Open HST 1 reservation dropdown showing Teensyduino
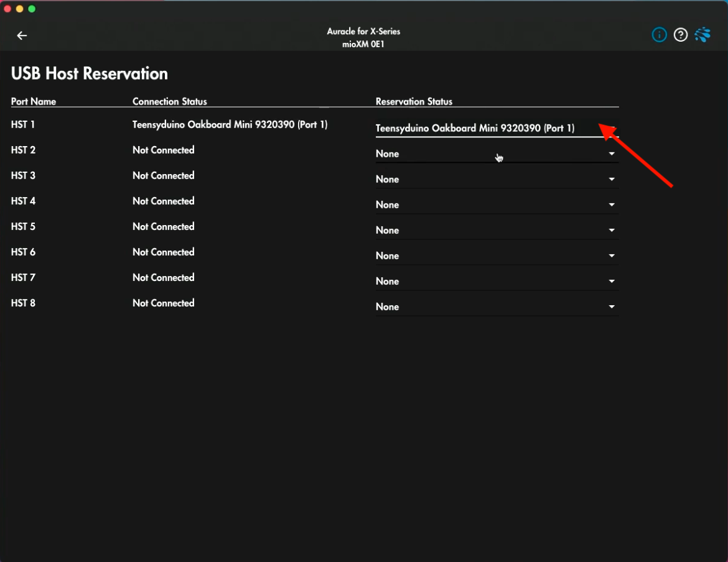Viewport: 728px width, 562px height. [497, 129]
